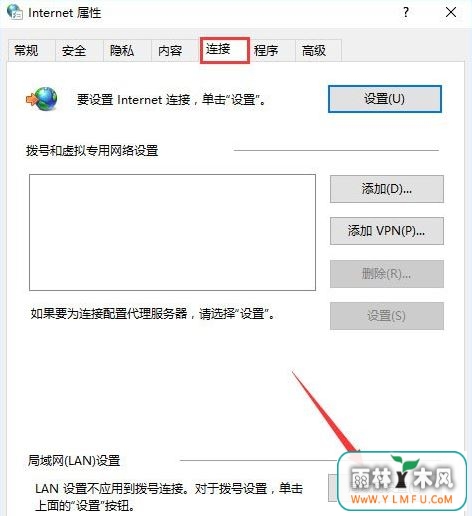Close the Internet 属性 dialog
This screenshot has height=516, width=472.
click(451, 13)
